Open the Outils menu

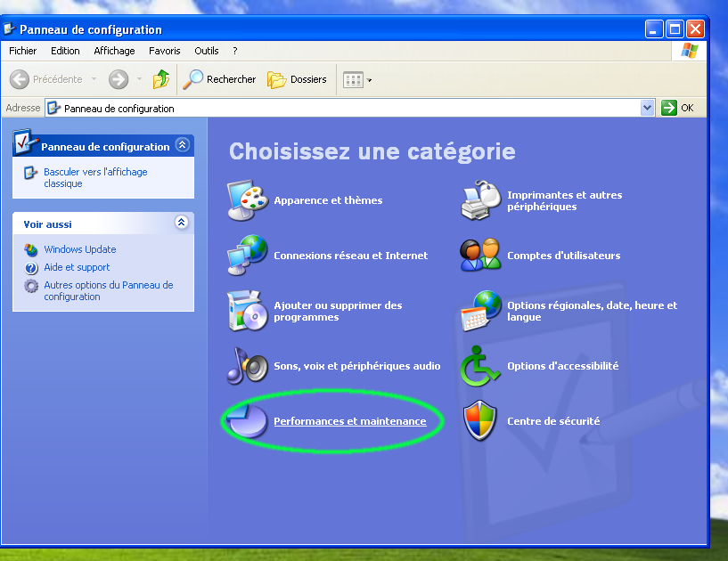point(206,51)
